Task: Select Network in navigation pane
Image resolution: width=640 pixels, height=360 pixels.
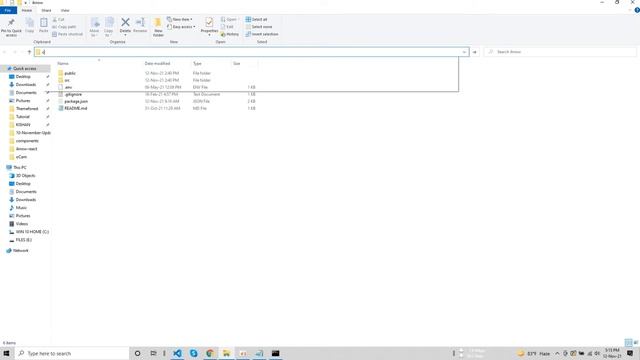Action: pos(20,251)
